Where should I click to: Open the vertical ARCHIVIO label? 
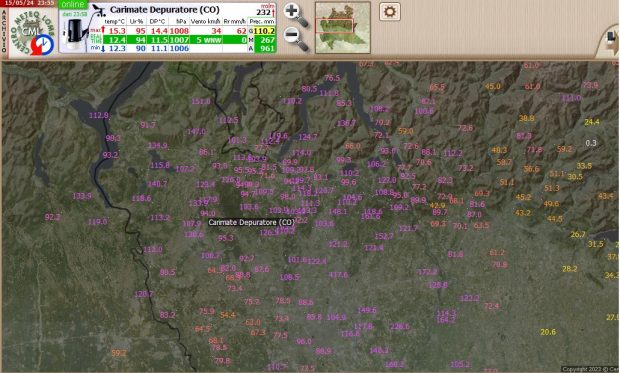point(4,32)
